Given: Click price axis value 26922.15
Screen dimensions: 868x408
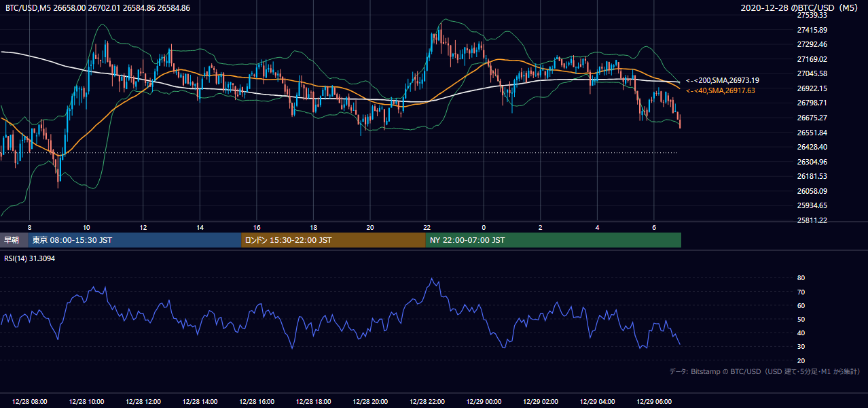Looking at the screenshot, I should 812,88.
